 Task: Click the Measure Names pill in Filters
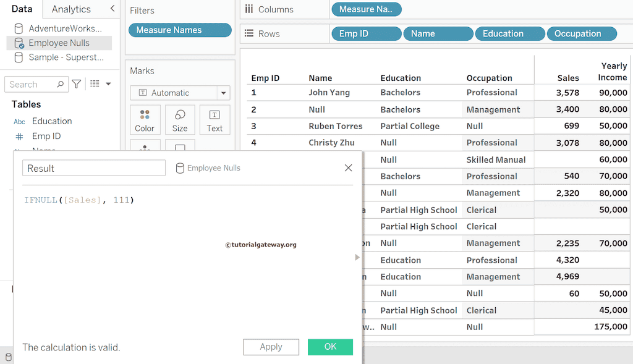click(x=180, y=30)
